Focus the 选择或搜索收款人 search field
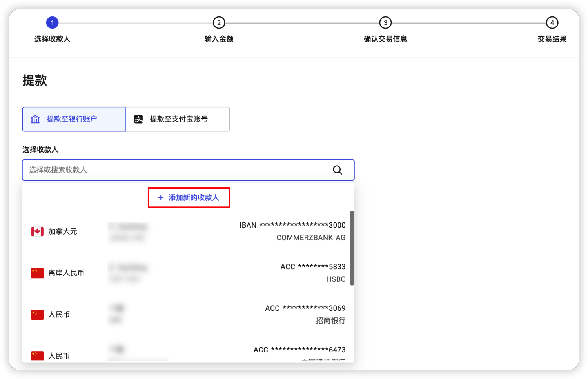This screenshot has height=379, width=588. (176, 170)
